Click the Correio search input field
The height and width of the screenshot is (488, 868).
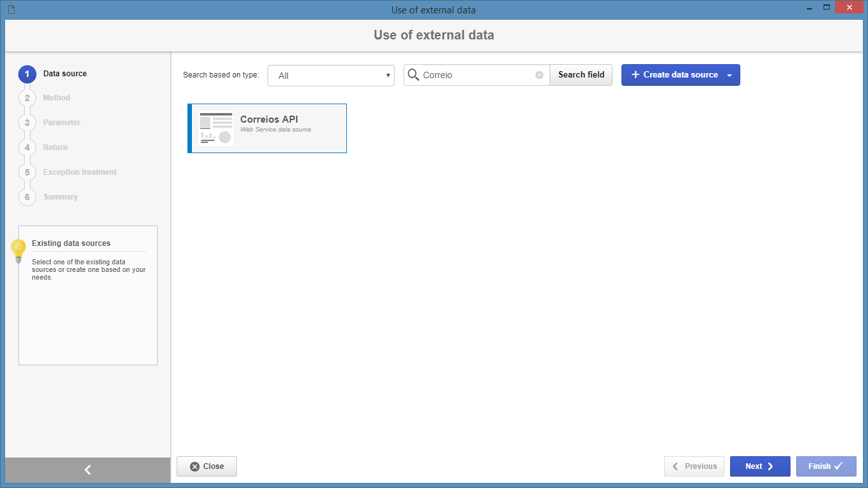(477, 75)
